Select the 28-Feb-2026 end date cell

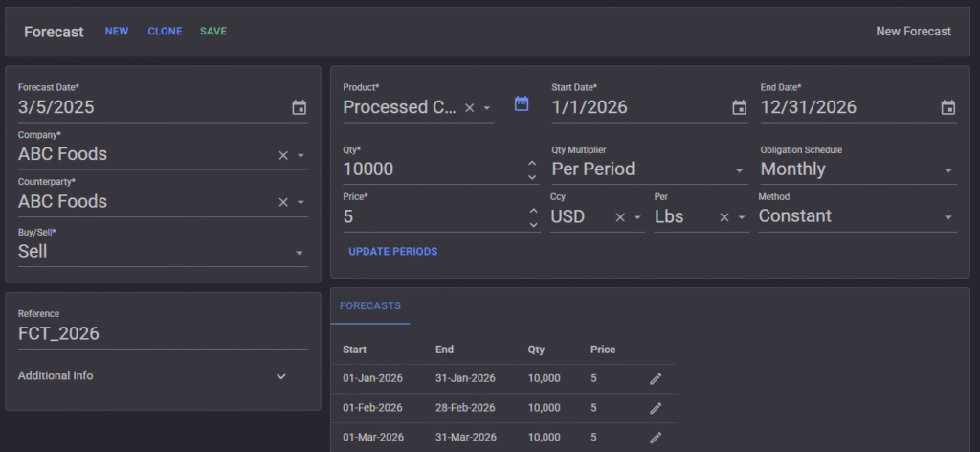466,408
